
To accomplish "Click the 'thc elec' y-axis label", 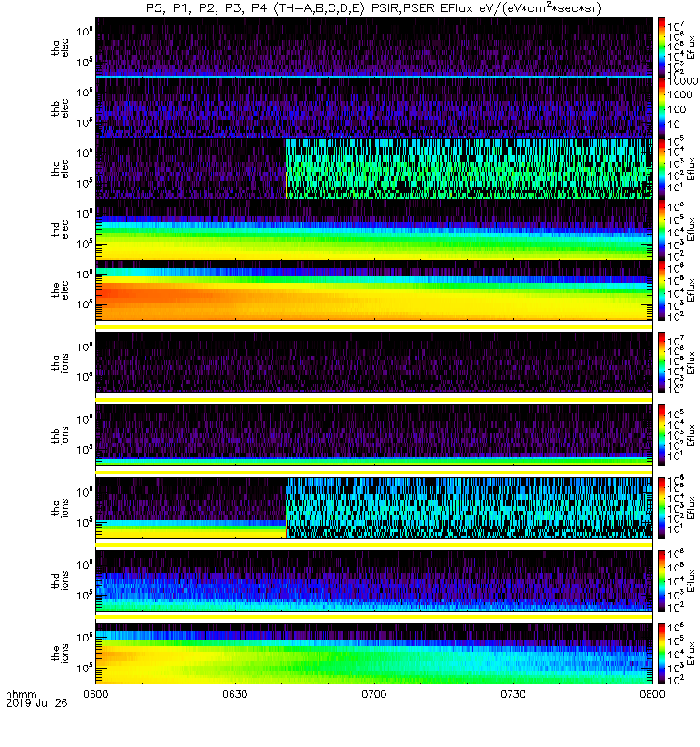I will [60, 169].
